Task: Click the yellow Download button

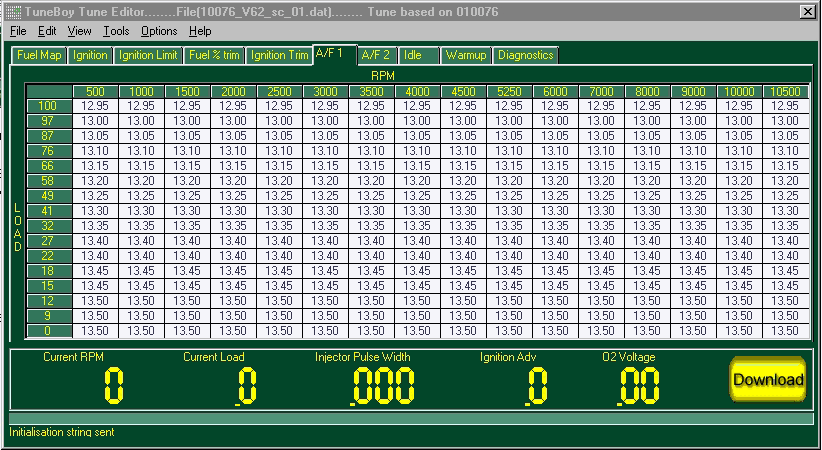Action: [767, 379]
